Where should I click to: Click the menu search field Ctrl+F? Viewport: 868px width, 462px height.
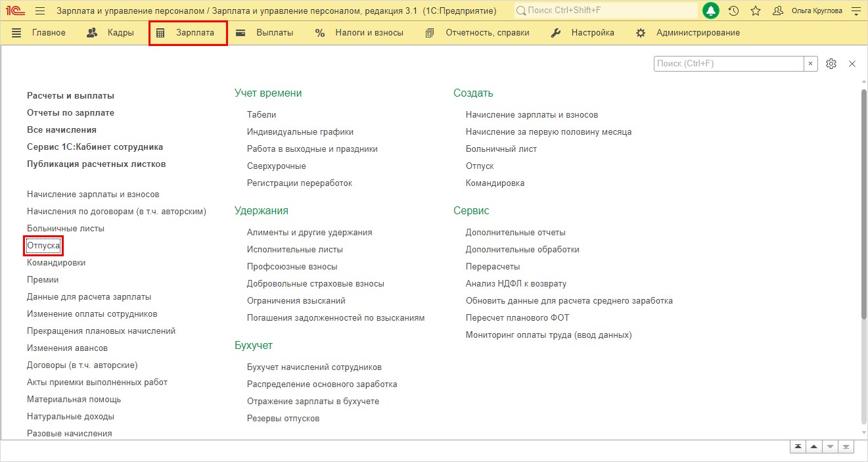[x=729, y=64]
